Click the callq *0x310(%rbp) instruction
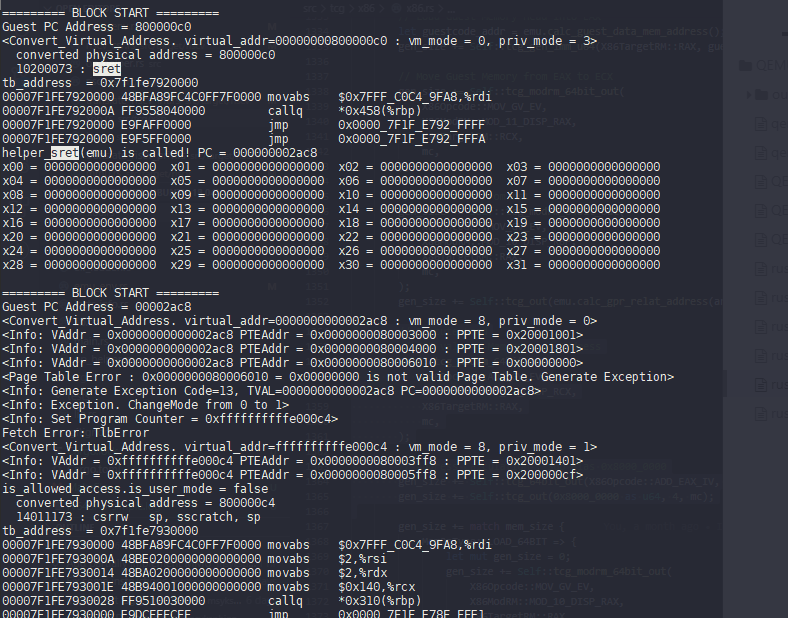Screen dimensions: 788x618 tap(344, 600)
